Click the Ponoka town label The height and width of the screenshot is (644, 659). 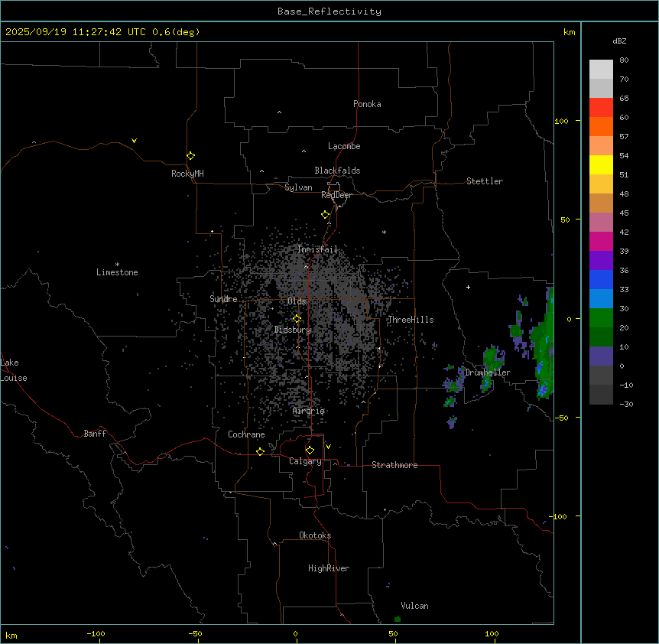367,104
